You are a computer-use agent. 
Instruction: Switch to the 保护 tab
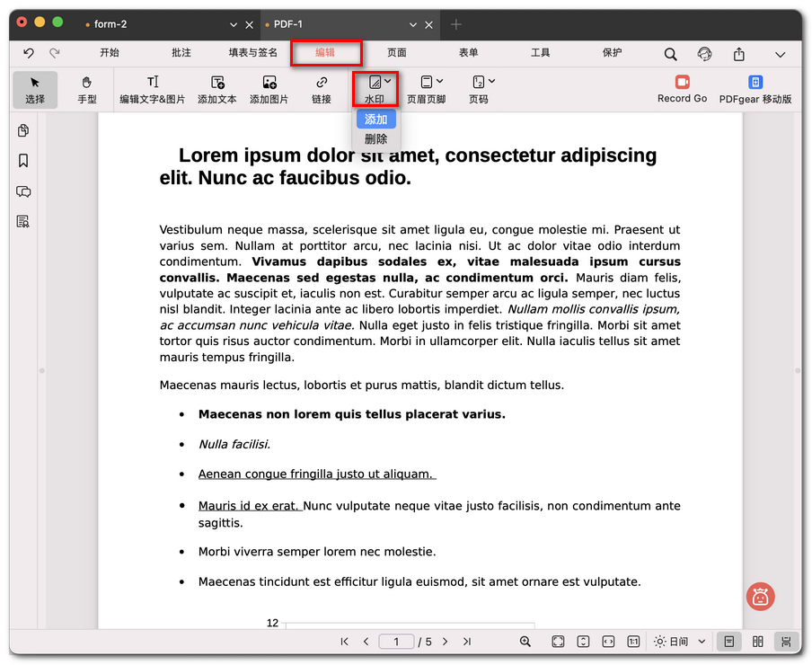612,52
